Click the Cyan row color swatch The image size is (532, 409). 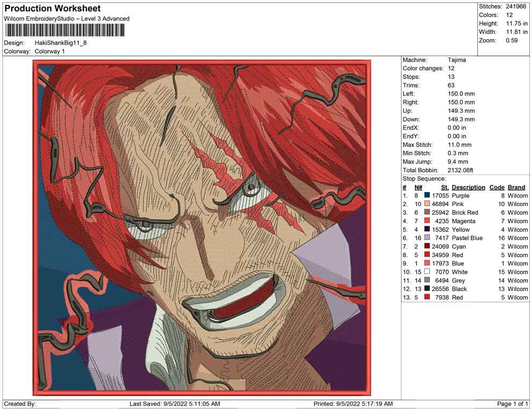pyautogui.click(x=427, y=246)
